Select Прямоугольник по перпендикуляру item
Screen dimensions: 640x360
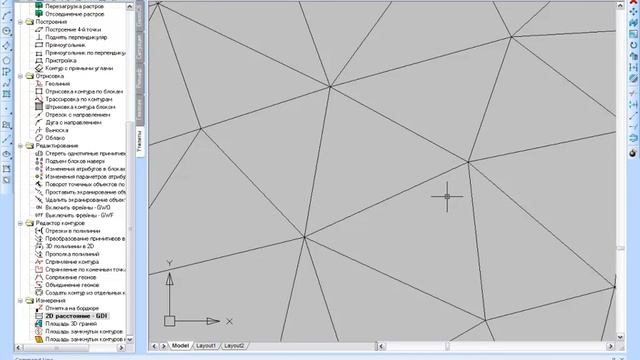[85, 53]
